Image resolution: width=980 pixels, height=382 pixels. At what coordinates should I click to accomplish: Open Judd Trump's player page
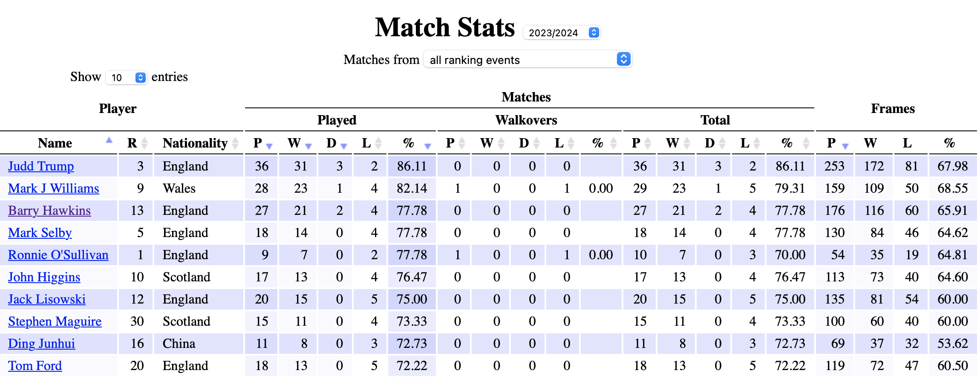click(41, 166)
